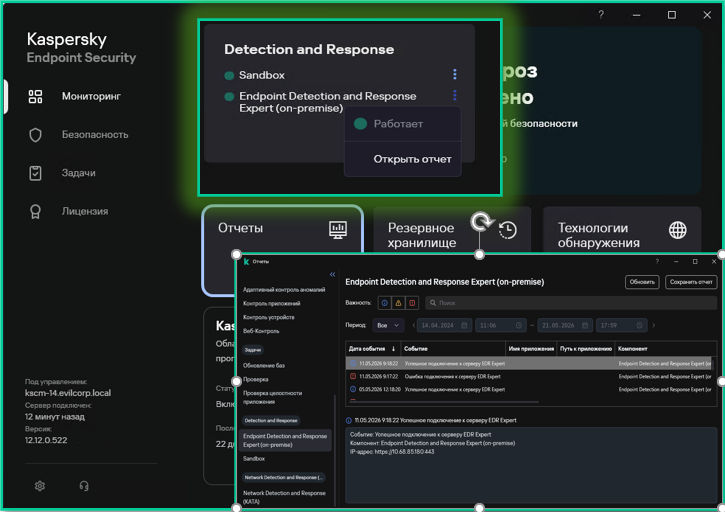Go to Задачи in the left sidebar
The width and height of the screenshot is (725, 512).
[79, 173]
